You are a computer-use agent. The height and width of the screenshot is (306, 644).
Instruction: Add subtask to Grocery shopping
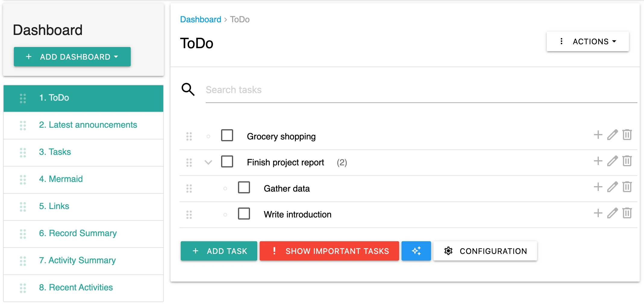(x=598, y=135)
